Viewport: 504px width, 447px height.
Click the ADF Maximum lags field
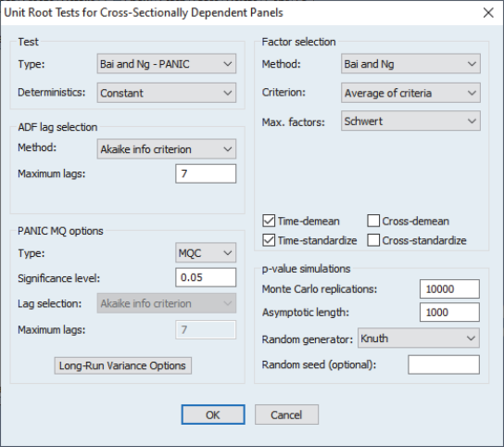pyautogui.click(x=206, y=173)
